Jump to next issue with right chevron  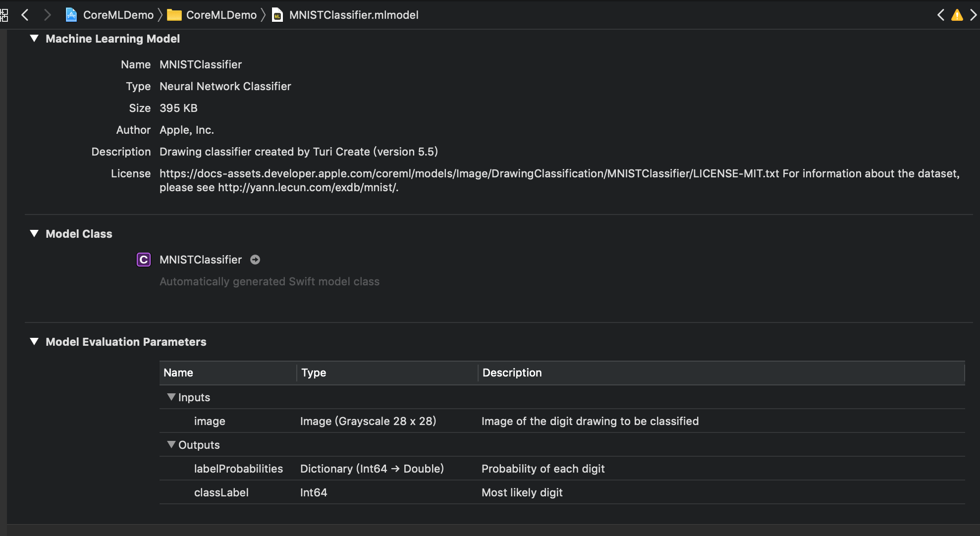(x=973, y=15)
